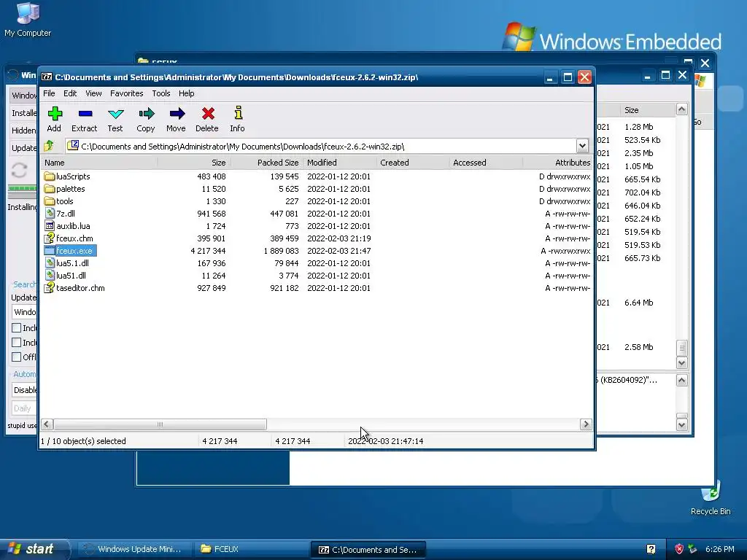This screenshot has height=560, width=747.
Task: Click the horizontal scrollbar right arrow
Action: (x=586, y=424)
